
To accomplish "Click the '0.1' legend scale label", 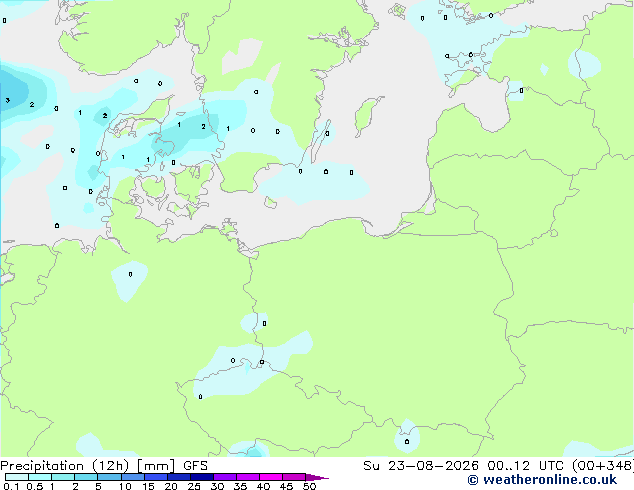I will pyautogui.click(x=11, y=486).
